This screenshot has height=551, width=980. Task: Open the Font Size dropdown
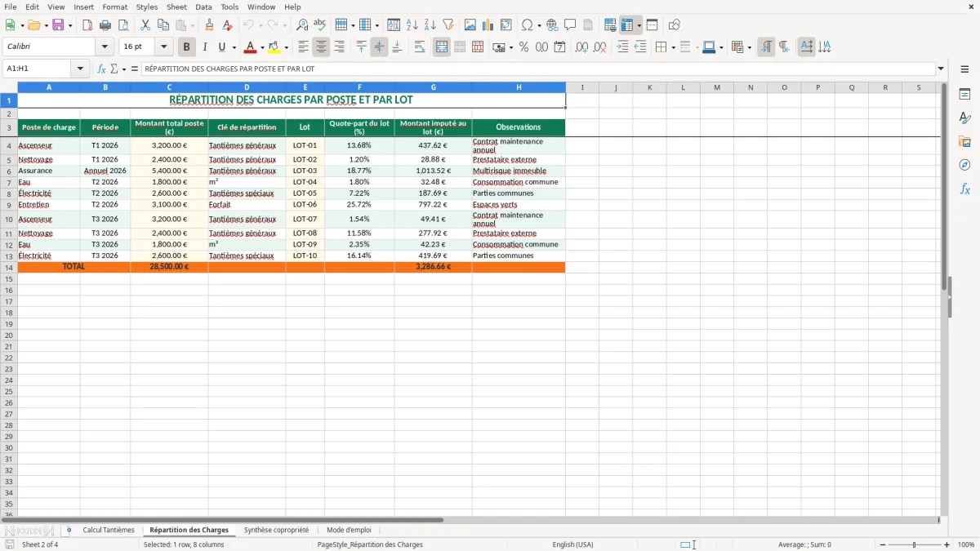[163, 47]
